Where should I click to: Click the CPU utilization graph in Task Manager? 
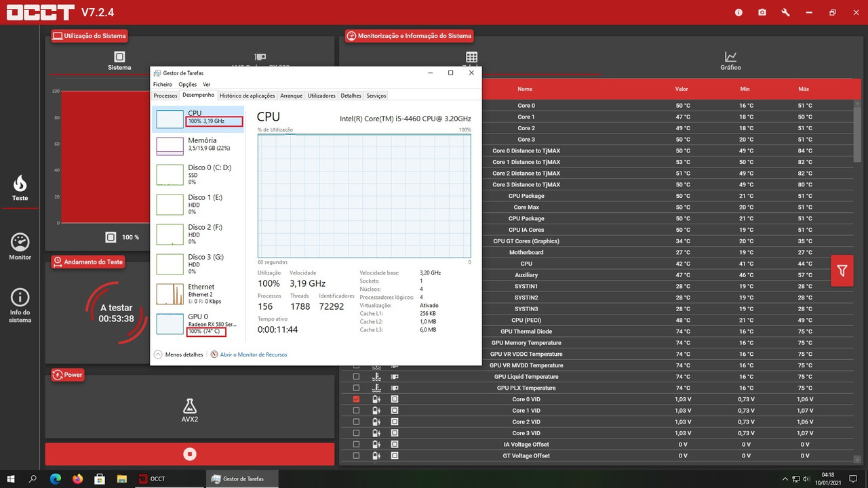[364, 196]
